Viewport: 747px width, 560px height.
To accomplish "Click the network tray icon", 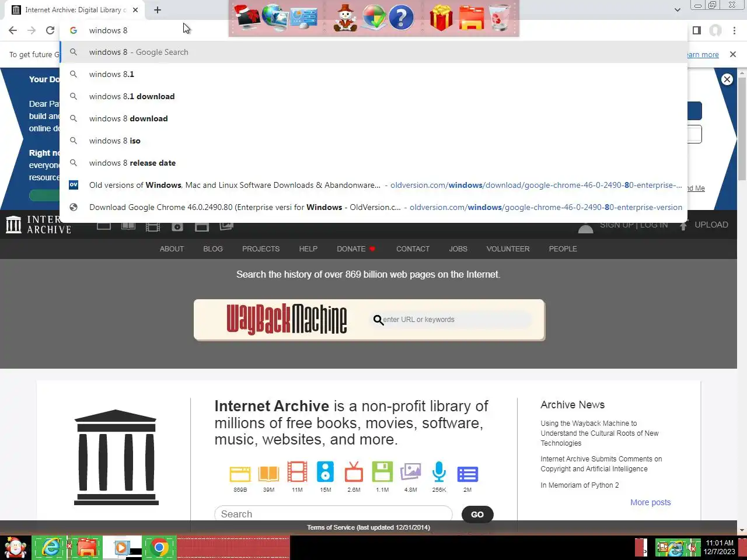I will [677, 548].
